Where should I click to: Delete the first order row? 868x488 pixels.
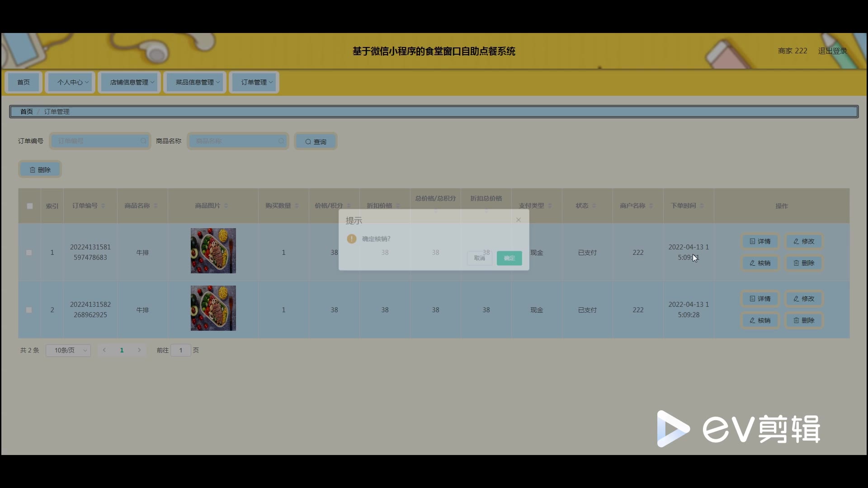(804, 263)
